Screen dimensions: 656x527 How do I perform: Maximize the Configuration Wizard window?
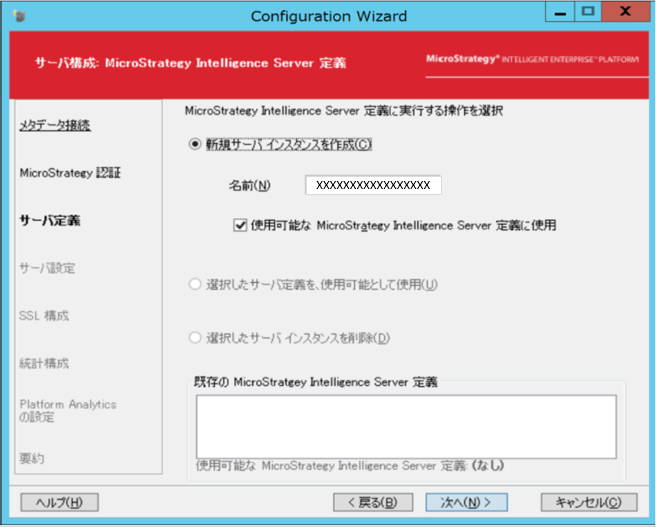588,12
